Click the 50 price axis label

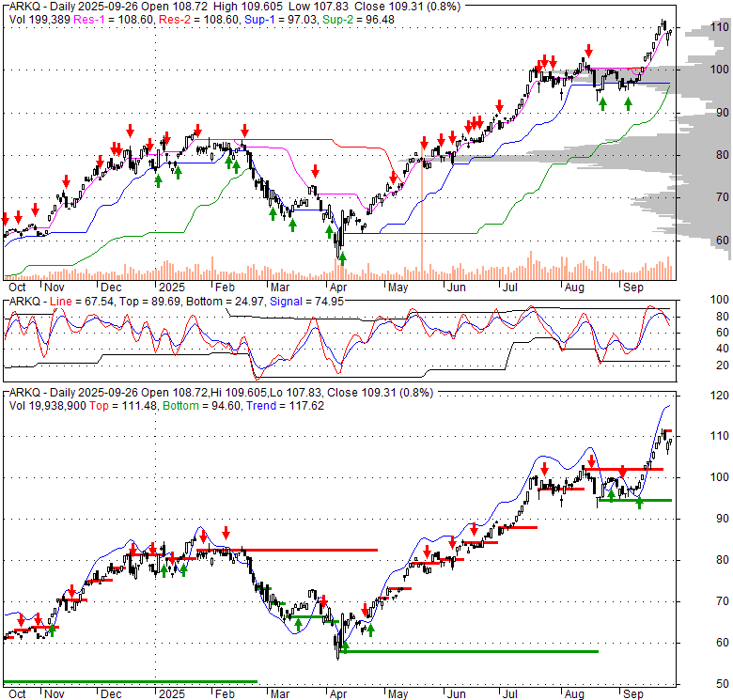723,684
